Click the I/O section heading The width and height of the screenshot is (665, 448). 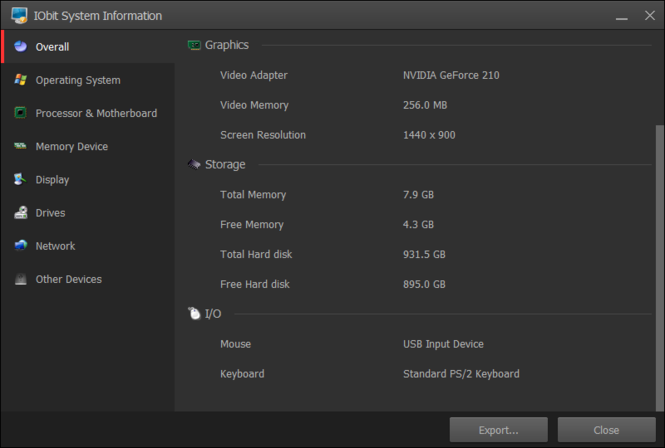click(213, 314)
